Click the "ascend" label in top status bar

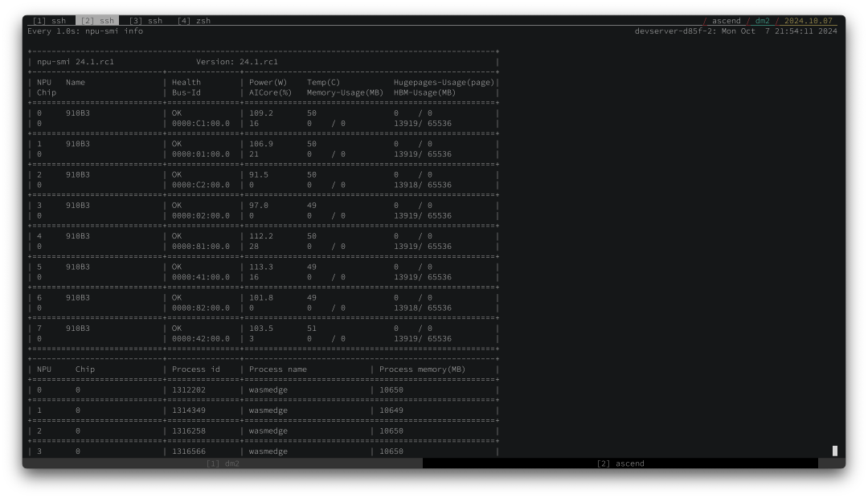click(x=727, y=21)
